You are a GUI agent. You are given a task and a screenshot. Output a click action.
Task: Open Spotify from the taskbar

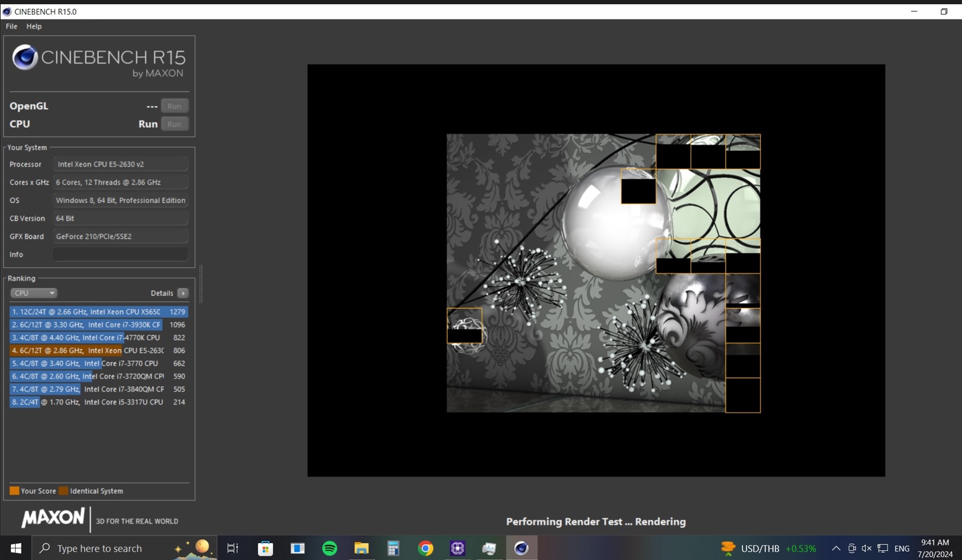pyautogui.click(x=329, y=548)
